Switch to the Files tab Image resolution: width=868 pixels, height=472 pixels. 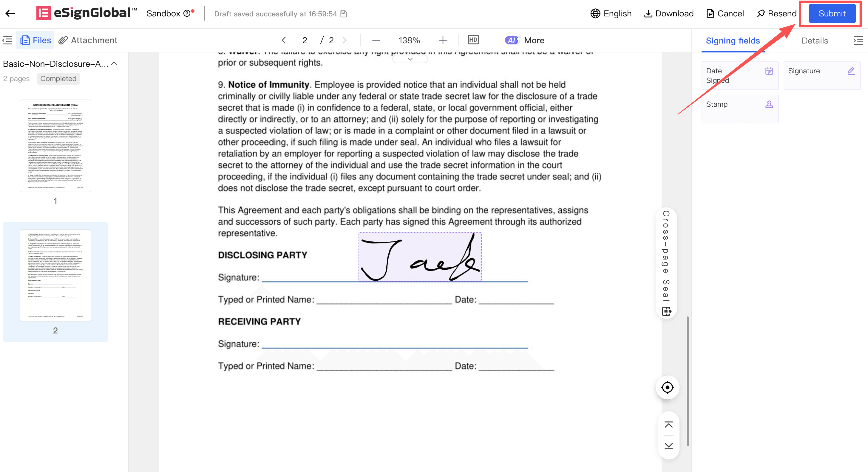pos(35,41)
